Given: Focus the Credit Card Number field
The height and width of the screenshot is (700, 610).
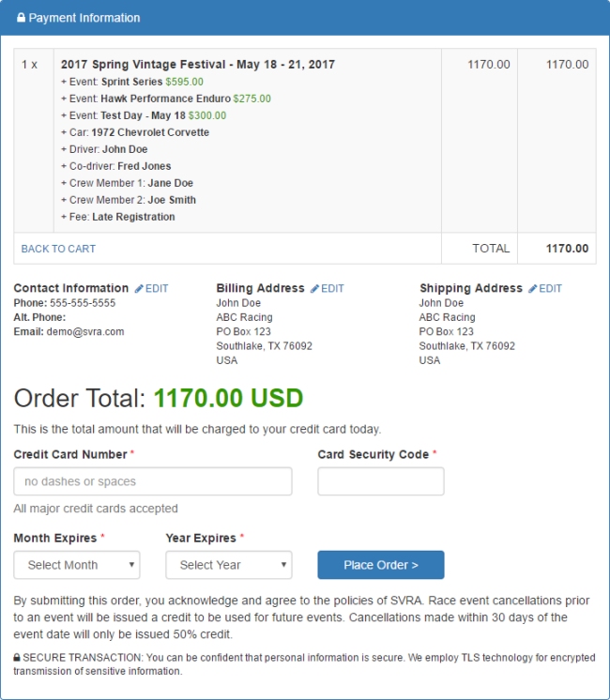Looking at the screenshot, I should 153,481.
